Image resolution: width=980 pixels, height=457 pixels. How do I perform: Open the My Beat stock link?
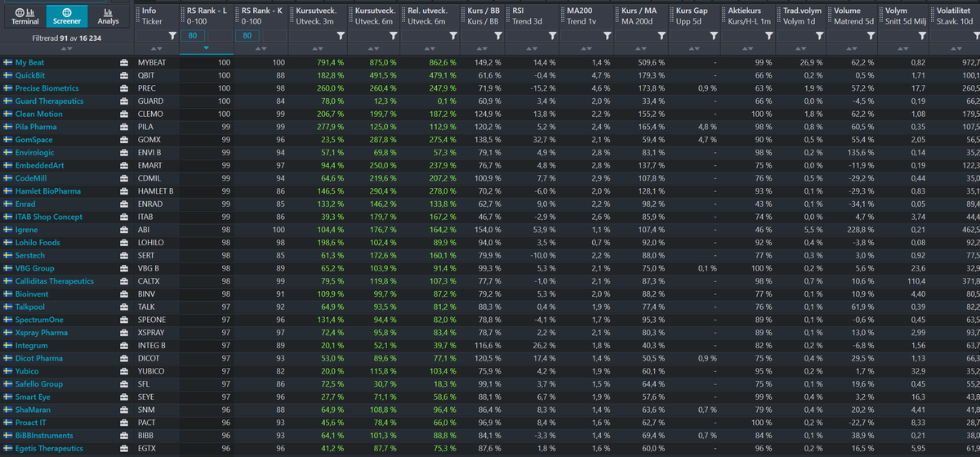click(30, 62)
